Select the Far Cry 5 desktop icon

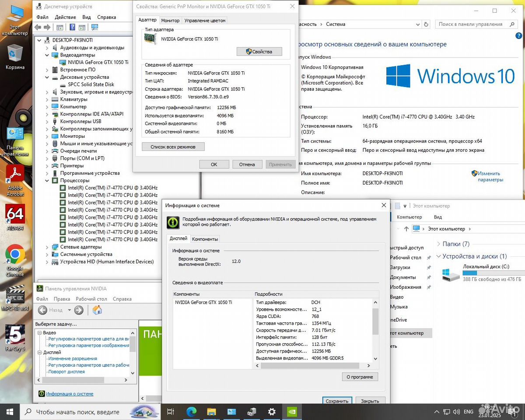[x=15, y=338]
